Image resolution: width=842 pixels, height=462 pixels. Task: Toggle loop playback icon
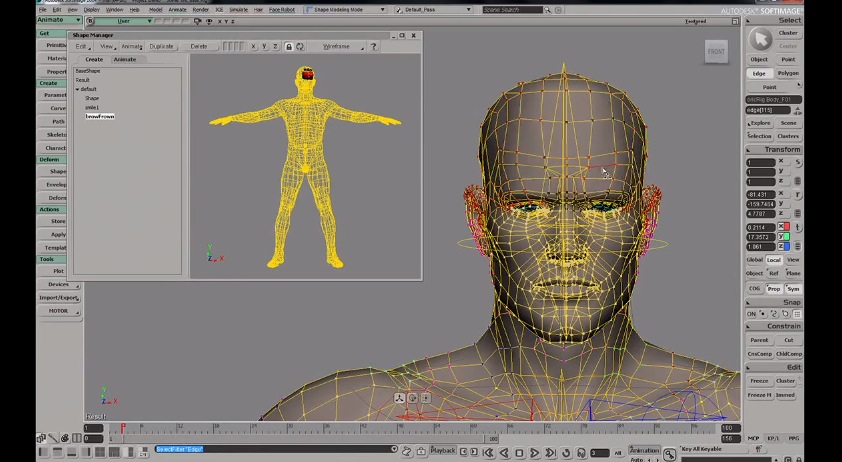coord(566,453)
